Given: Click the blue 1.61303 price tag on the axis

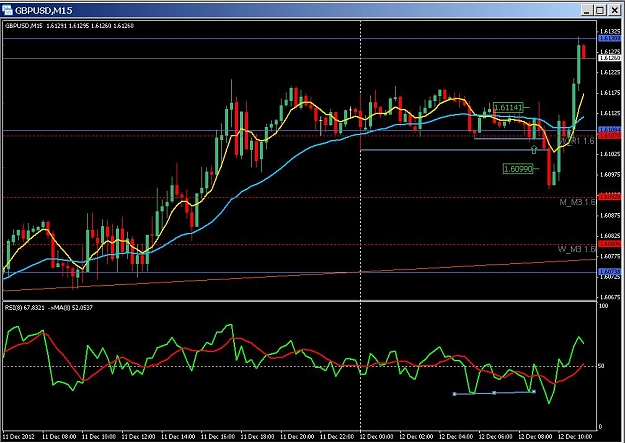Looking at the screenshot, I should pos(609,39).
